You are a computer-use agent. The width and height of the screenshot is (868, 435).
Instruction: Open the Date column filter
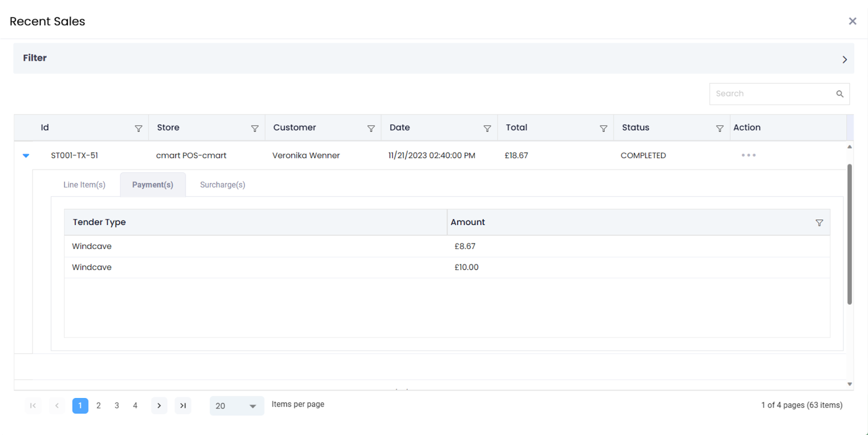coord(487,129)
